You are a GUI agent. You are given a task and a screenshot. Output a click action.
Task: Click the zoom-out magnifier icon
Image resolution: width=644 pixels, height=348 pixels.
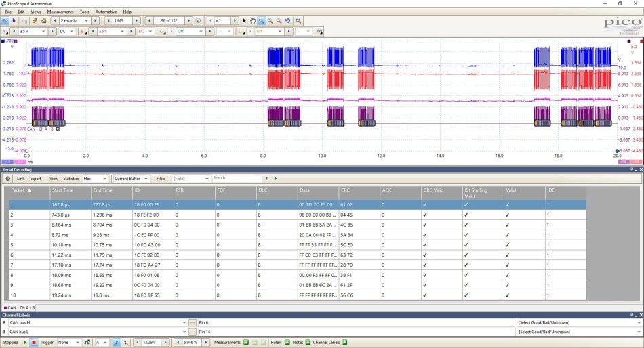pyautogui.click(x=279, y=20)
